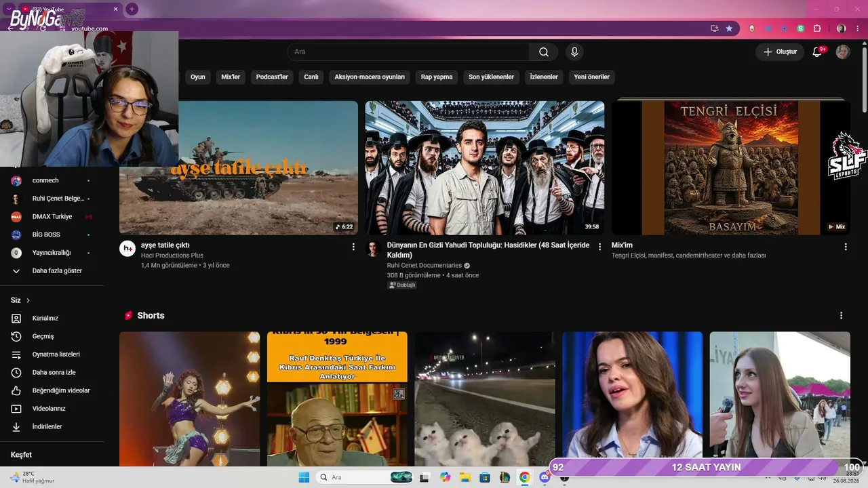Screen dimensions: 868x488
Task: Open the BİG BOSS channel avatar in the sidebar
Action: pos(16,235)
